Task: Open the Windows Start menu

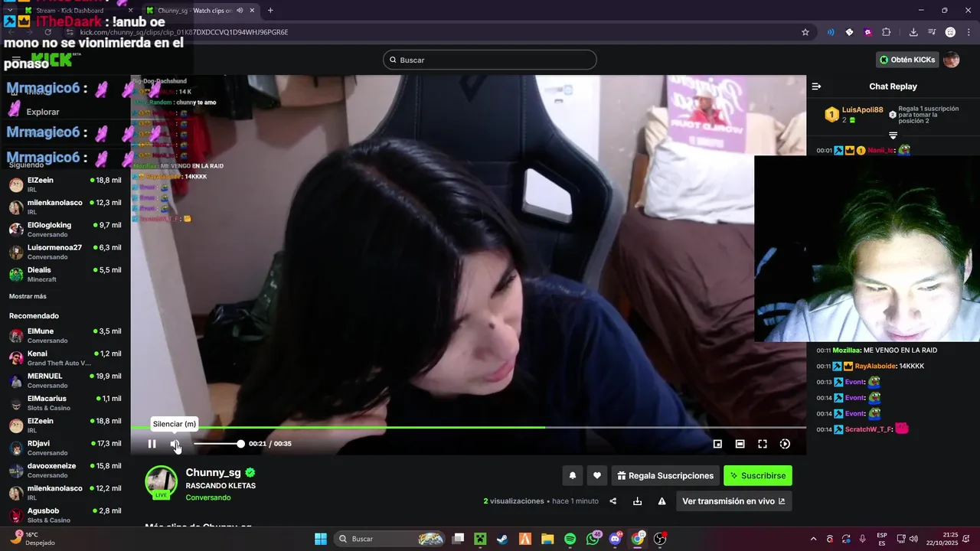Action: [321, 539]
